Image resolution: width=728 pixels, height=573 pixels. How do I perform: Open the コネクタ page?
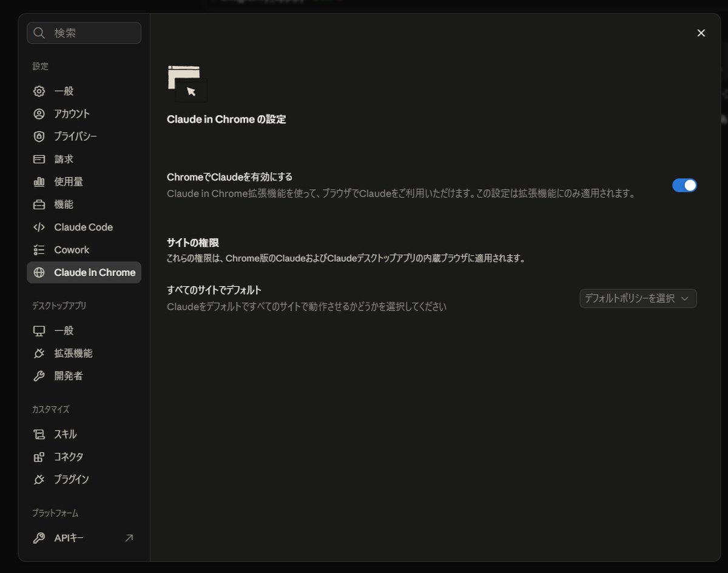click(84, 457)
